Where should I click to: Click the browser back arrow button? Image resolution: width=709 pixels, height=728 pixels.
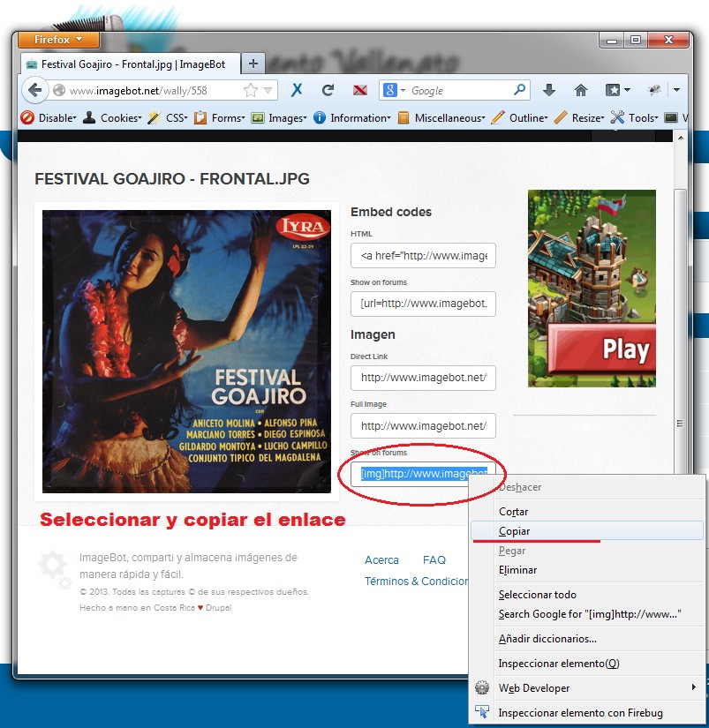(34, 90)
